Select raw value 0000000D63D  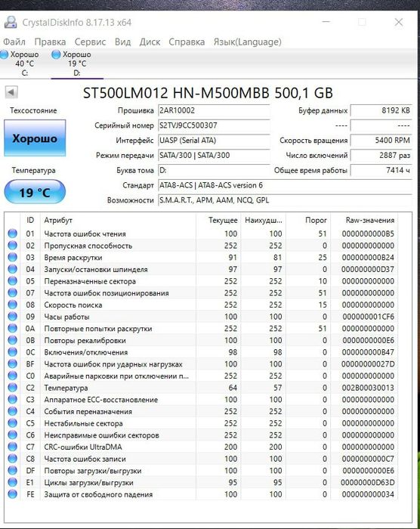pyautogui.click(x=368, y=482)
